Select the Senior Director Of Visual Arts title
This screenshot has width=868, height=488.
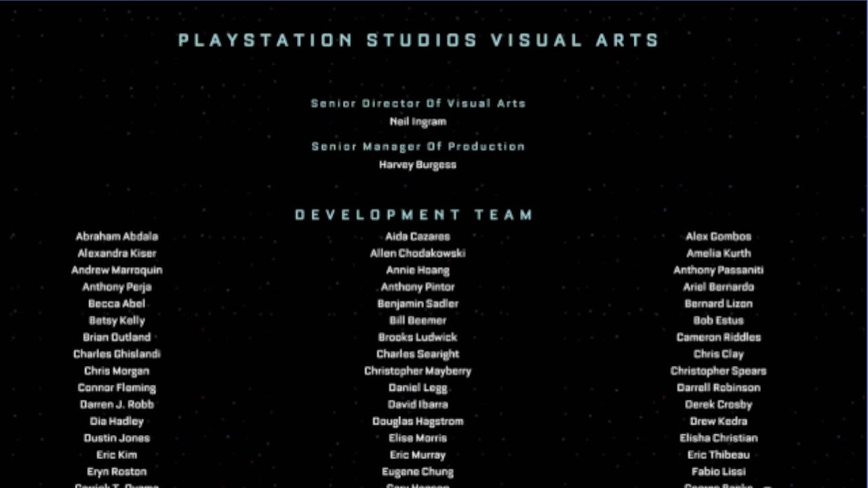tap(418, 104)
